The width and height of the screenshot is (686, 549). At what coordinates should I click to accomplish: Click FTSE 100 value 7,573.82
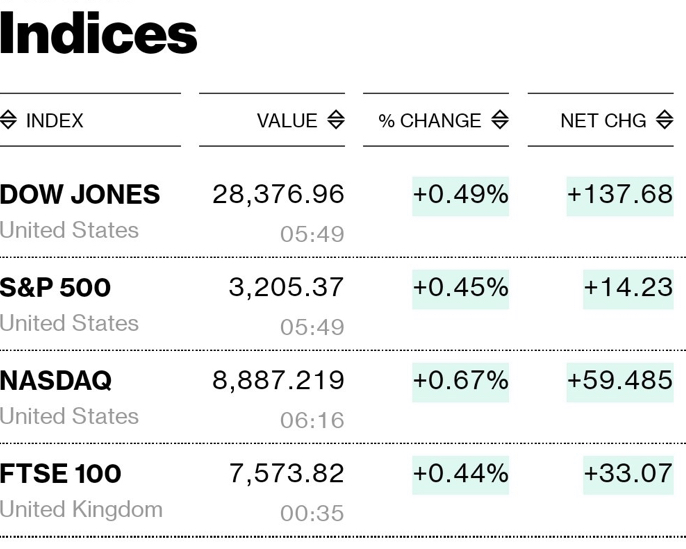(x=286, y=474)
